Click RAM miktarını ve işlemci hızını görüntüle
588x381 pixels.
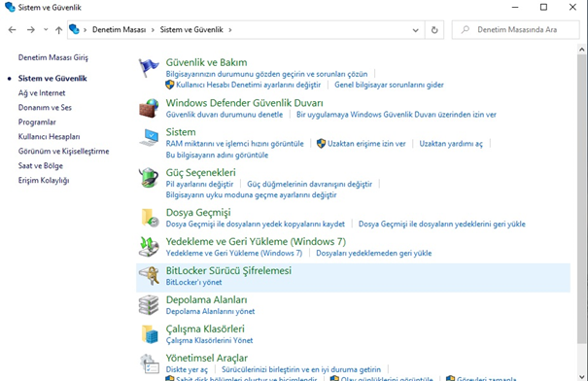coord(235,144)
